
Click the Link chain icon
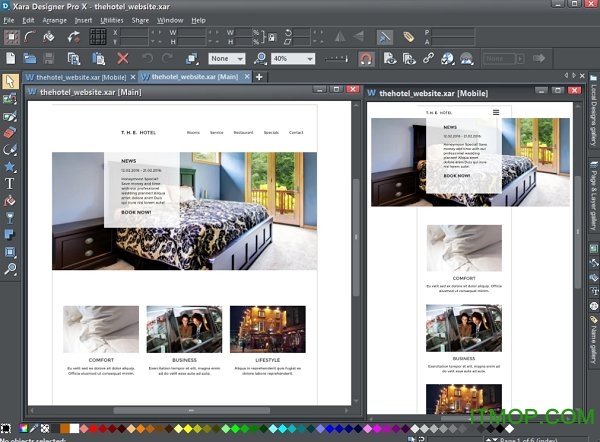click(x=428, y=59)
